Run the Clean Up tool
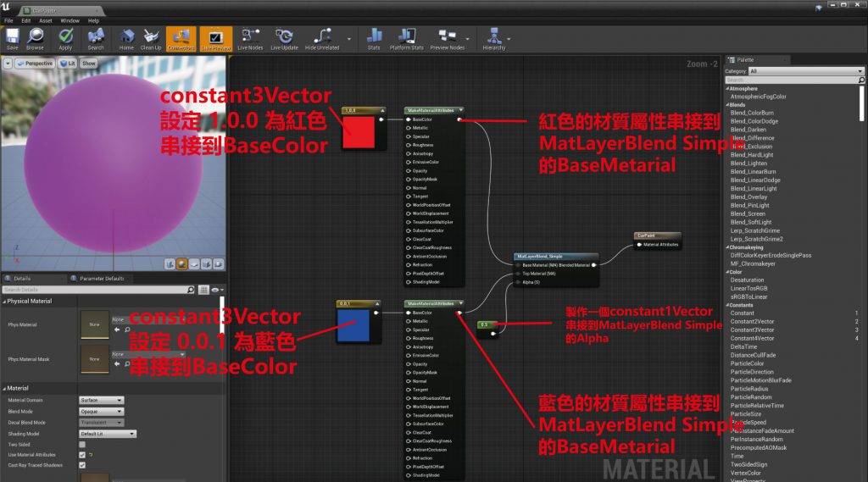This screenshot has height=482, width=868. coord(151,36)
